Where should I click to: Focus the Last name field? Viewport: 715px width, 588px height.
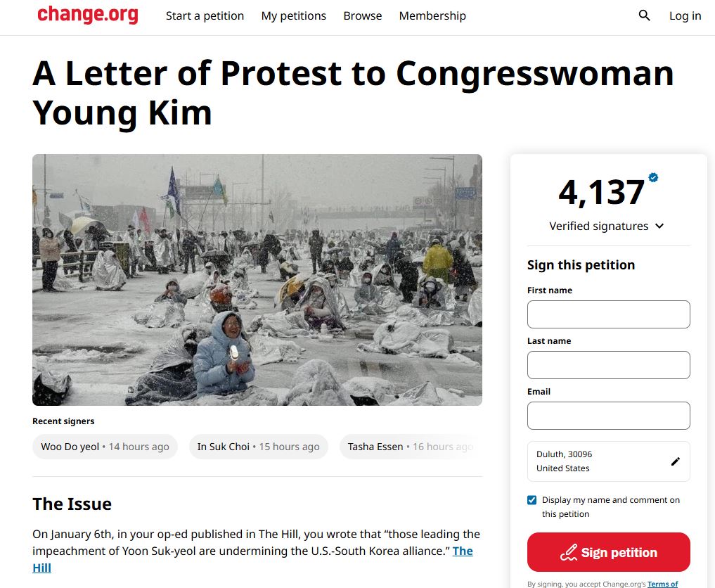click(608, 365)
